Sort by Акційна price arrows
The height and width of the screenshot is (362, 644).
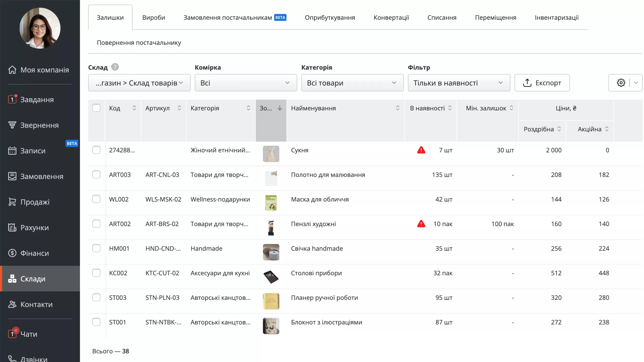click(x=607, y=129)
